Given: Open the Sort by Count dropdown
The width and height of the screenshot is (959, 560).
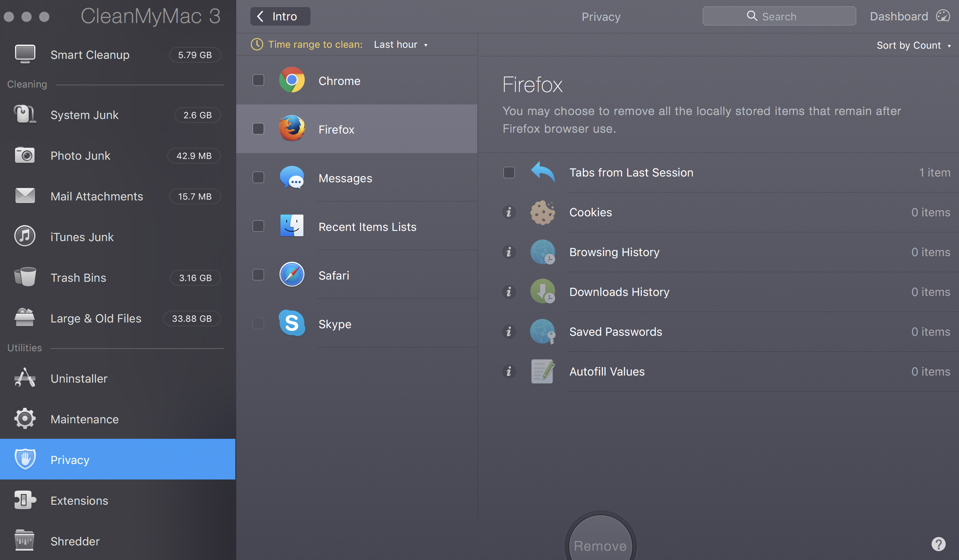Looking at the screenshot, I should pyautogui.click(x=914, y=46).
